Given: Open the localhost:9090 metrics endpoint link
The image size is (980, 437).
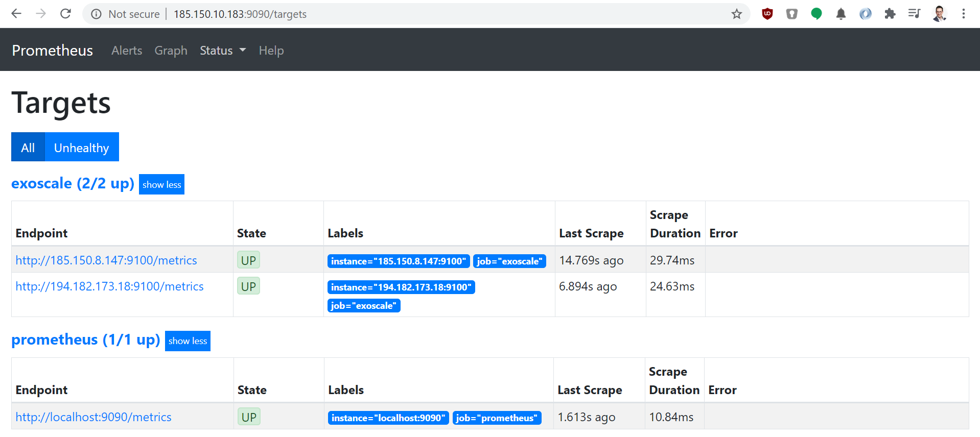Looking at the screenshot, I should tap(94, 417).
